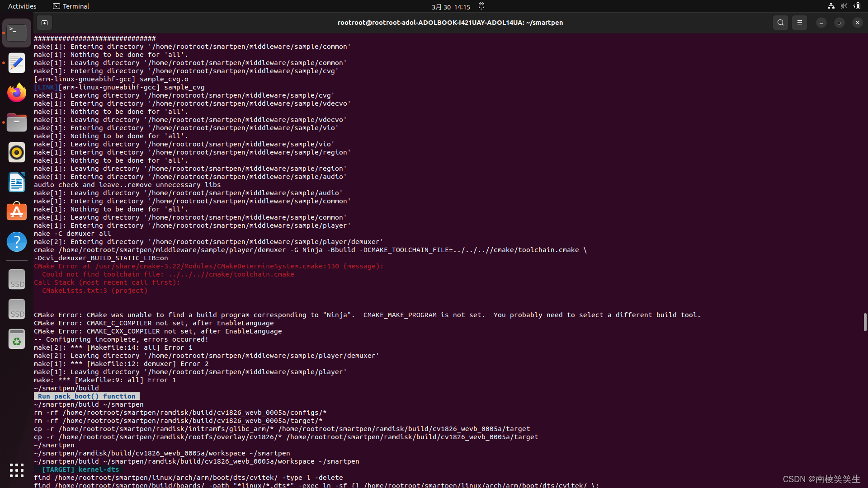Open Files manager in dock
Viewport: 868px width, 488px height.
coord(17,122)
